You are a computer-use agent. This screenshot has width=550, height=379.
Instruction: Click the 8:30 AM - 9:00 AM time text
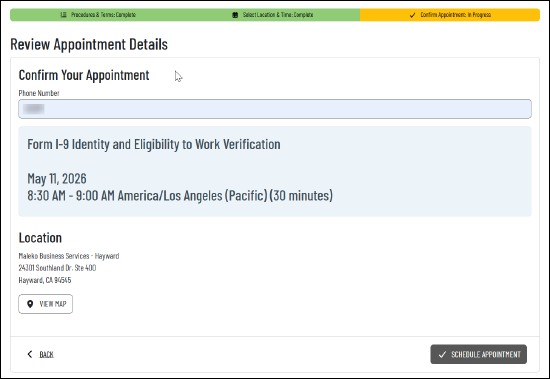180,195
